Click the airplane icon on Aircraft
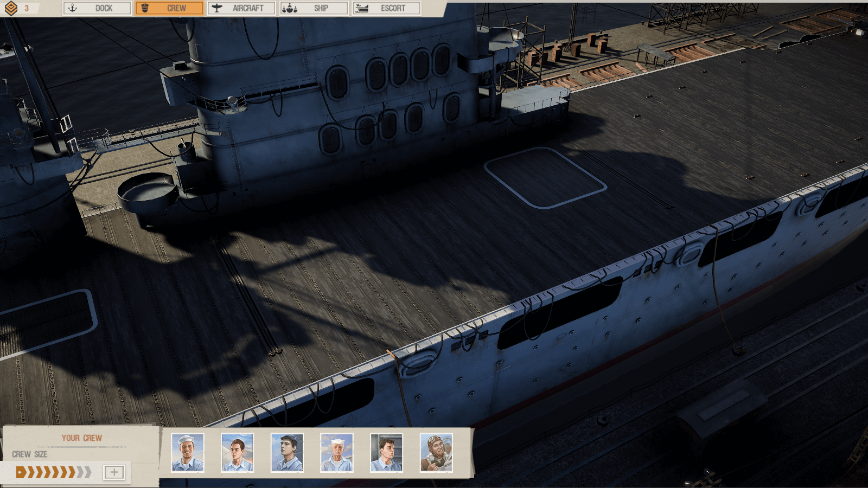The width and height of the screenshot is (868, 488). pyautogui.click(x=217, y=8)
